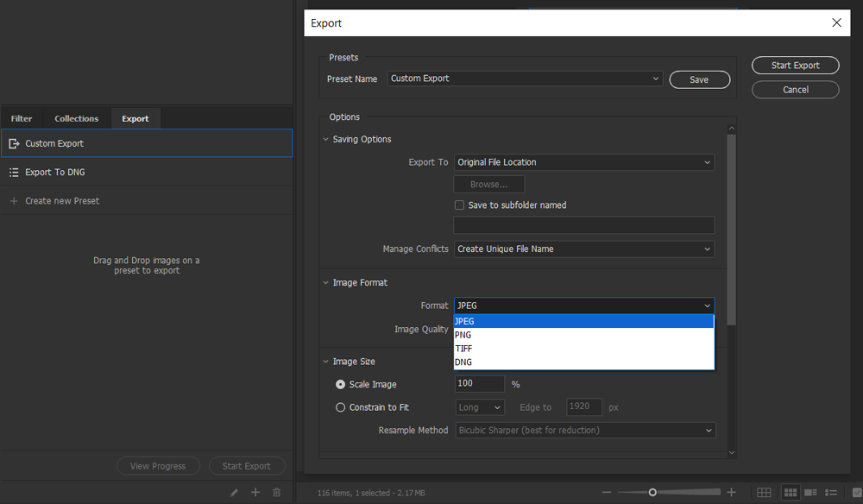Click the zoom in plus icon
Image resolution: width=863 pixels, height=504 pixels.
pos(732,492)
